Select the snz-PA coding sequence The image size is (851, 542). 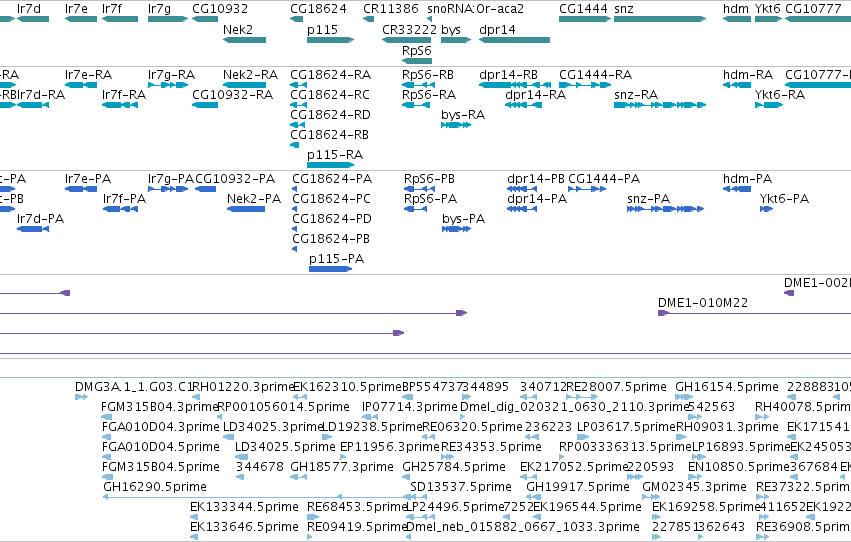pos(665,209)
